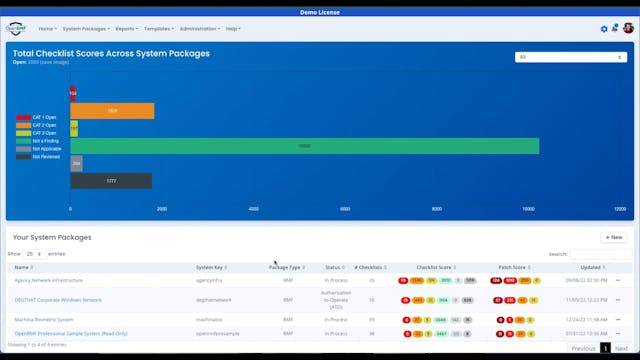
Task: Click the red CAT 1 Open chart bar
Action: (x=73, y=93)
